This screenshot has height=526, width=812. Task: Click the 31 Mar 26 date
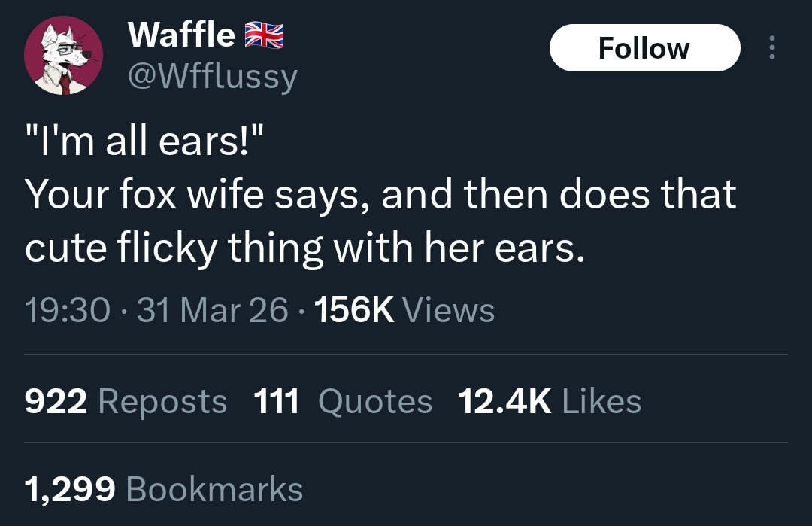212,310
